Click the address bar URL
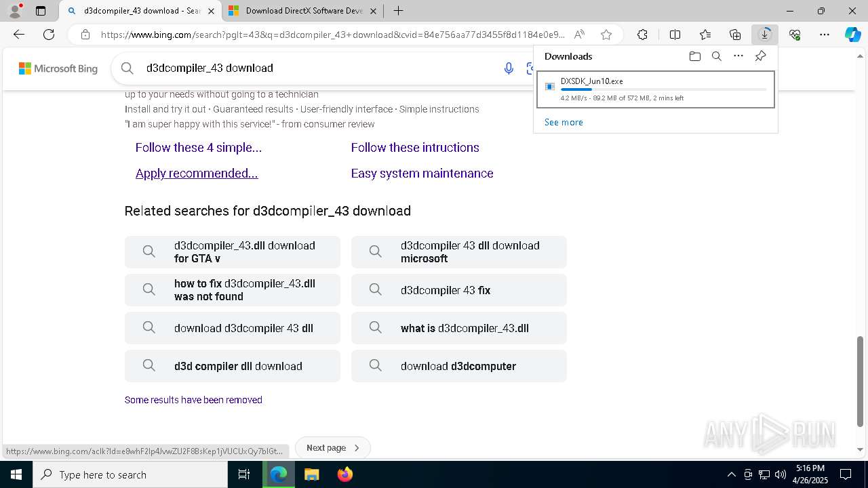The image size is (868, 488). [332, 35]
